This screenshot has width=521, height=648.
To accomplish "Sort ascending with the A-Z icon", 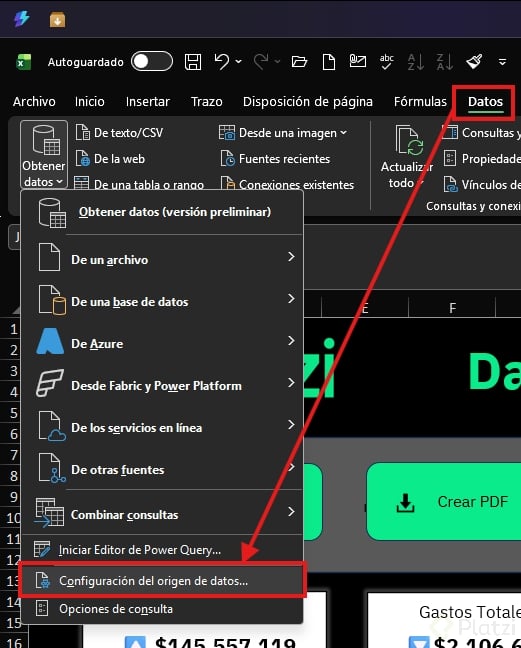I will point(415,62).
